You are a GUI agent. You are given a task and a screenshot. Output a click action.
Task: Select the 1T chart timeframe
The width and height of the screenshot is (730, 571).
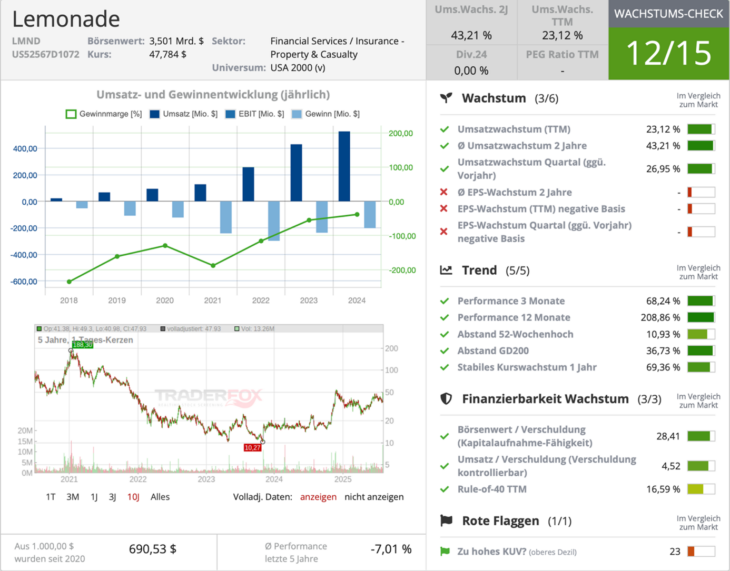[x=51, y=497]
